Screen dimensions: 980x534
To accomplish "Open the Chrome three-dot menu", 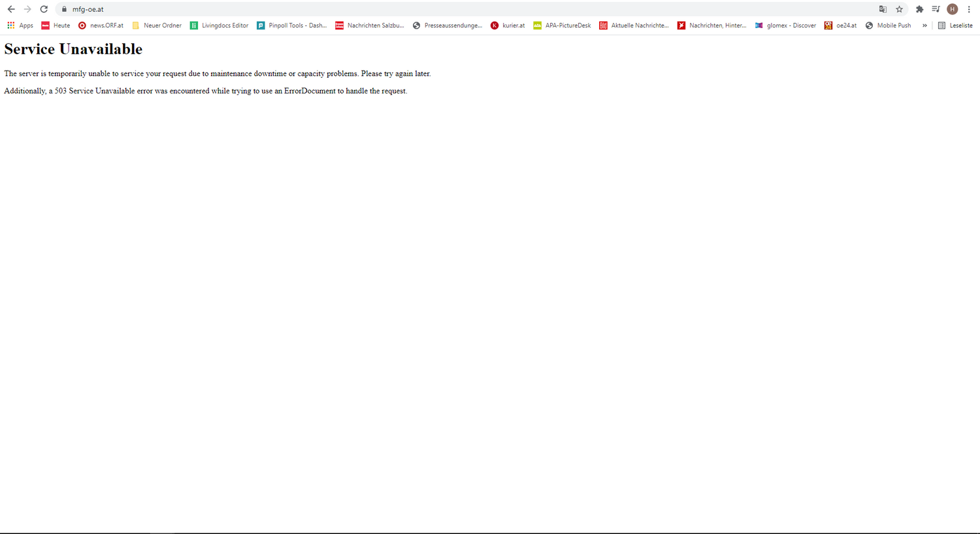I will tap(969, 9).
